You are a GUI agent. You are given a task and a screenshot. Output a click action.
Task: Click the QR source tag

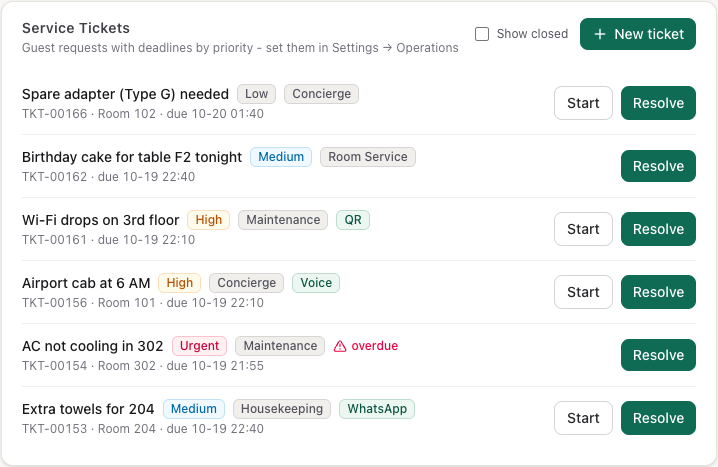coord(353,220)
